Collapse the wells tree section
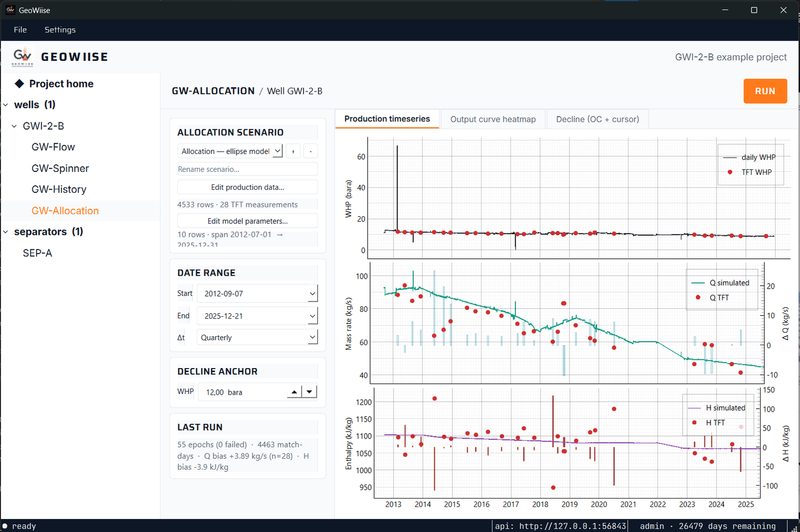800x532 pixels. point(6,105)
